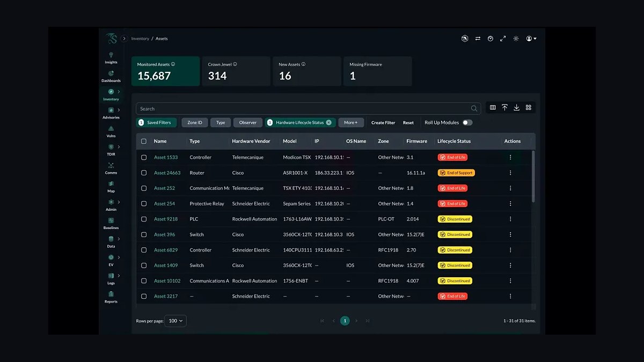Toggle fullscreen with the expand icon

pos(503,39)
